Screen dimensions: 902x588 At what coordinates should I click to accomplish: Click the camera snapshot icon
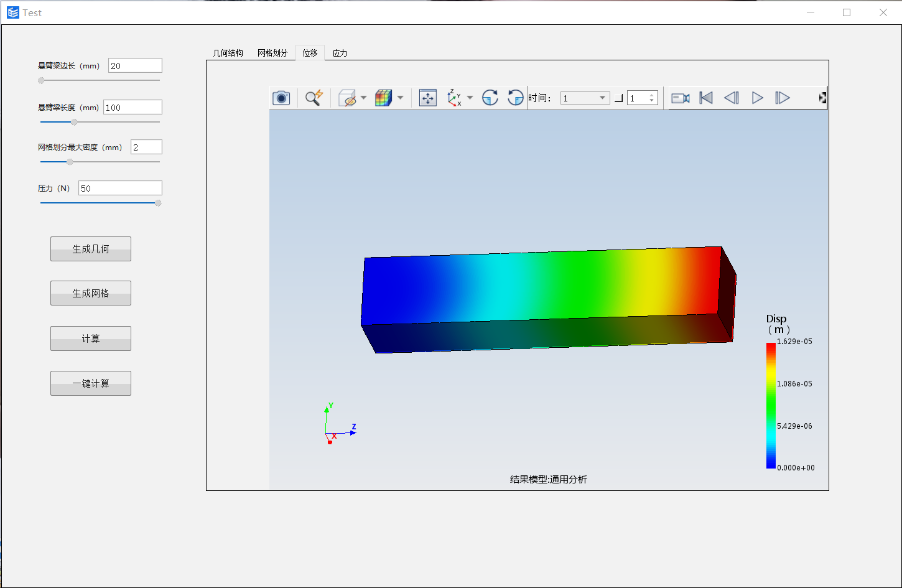[x=281, y=98]
